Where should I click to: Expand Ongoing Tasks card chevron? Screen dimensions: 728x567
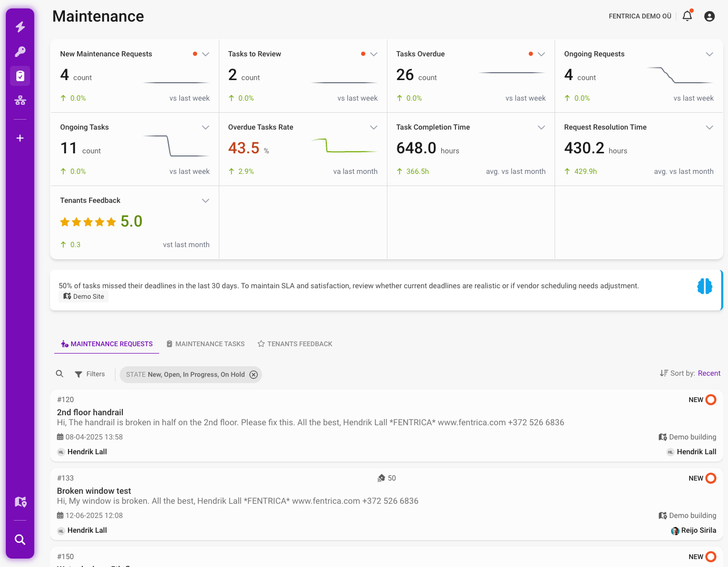coord(206,127)
